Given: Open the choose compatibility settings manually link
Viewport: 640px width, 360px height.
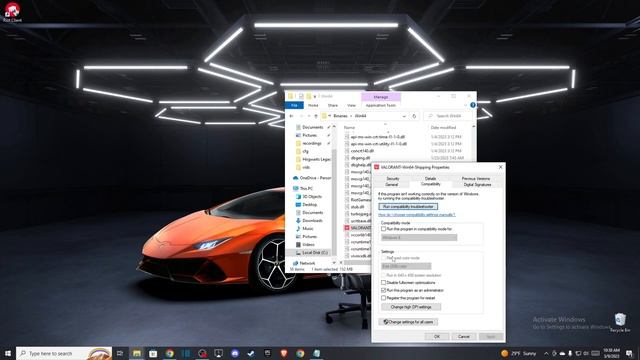Looking at the screenshot, I should tap(417, 215).
